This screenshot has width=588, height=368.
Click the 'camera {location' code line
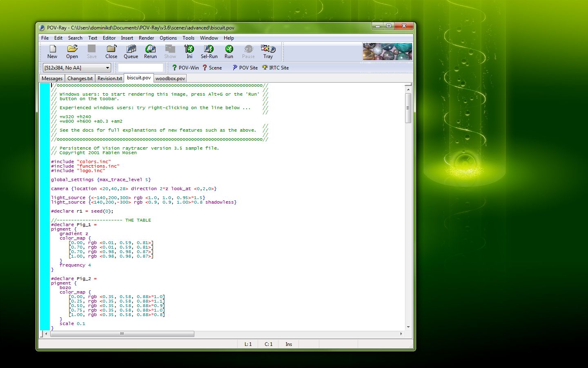click(x=134, y=188)
